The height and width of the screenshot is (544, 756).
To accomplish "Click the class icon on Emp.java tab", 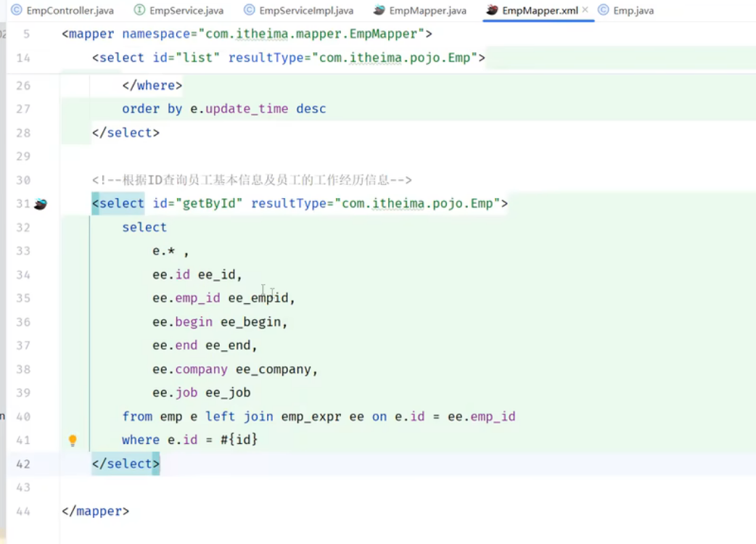I will pos(603,10).
